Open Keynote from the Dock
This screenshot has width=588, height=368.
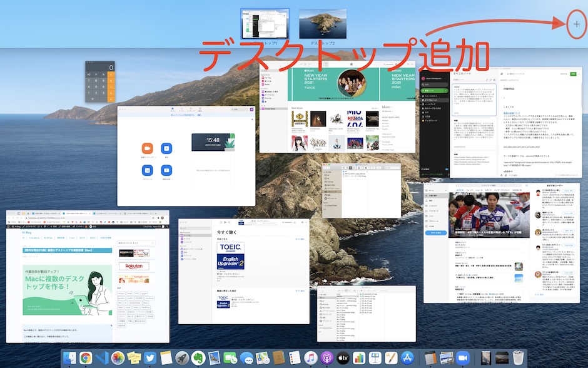pos(375,358)
